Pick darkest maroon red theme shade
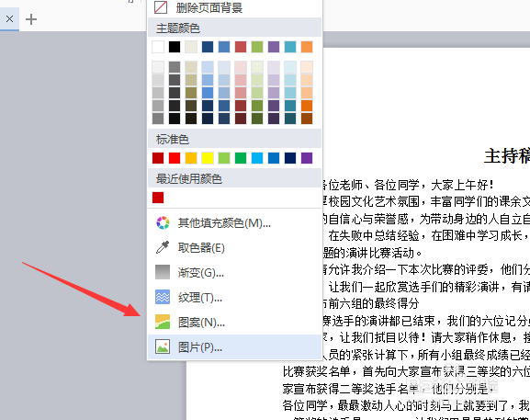Screen dimensions: 530x420 tap(241, 119)
